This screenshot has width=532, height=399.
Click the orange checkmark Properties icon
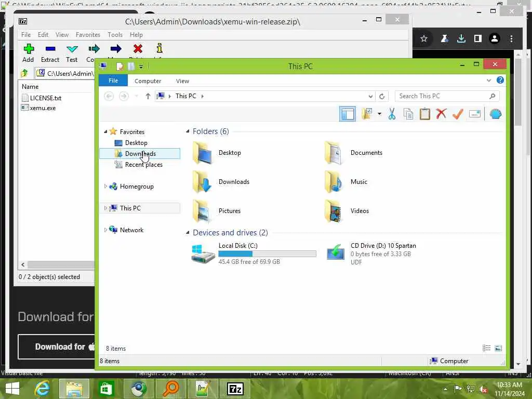(x=458, y=114)
